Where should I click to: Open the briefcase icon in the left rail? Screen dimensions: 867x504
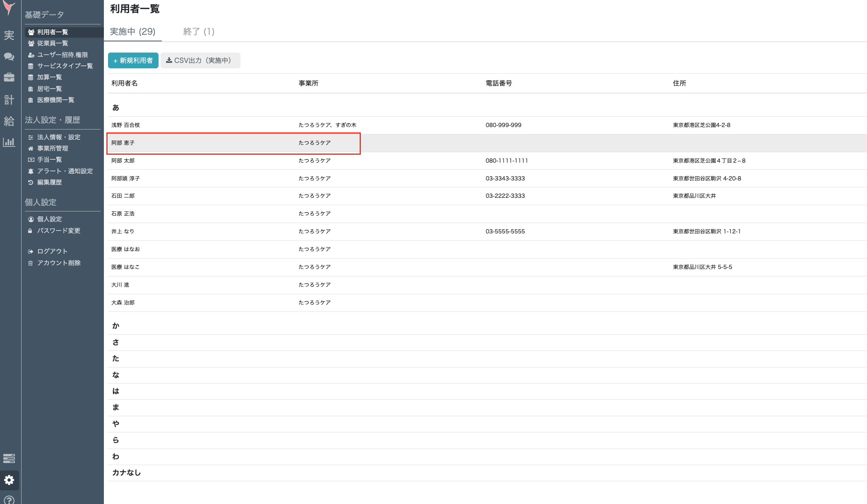tap(9, 77)
